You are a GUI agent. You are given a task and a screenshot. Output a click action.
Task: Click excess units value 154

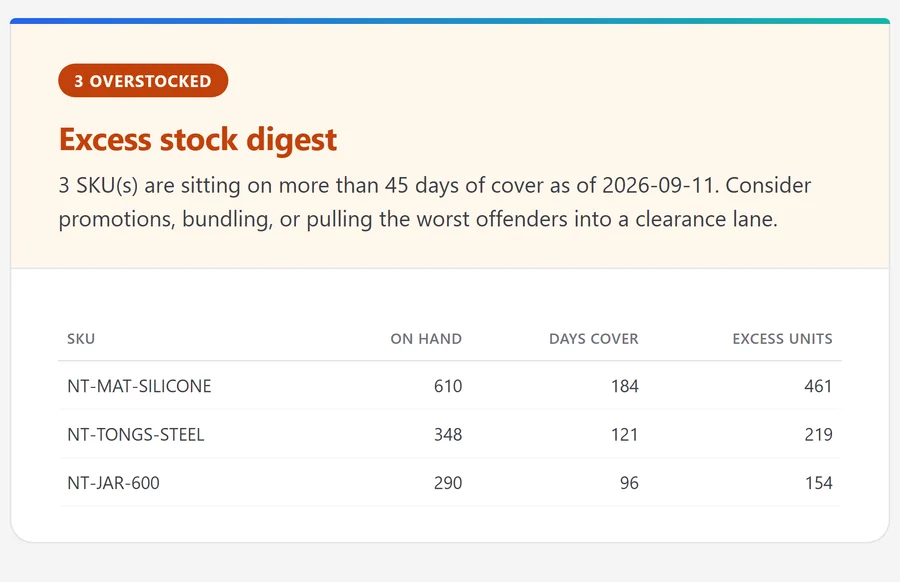click(818, 483)
